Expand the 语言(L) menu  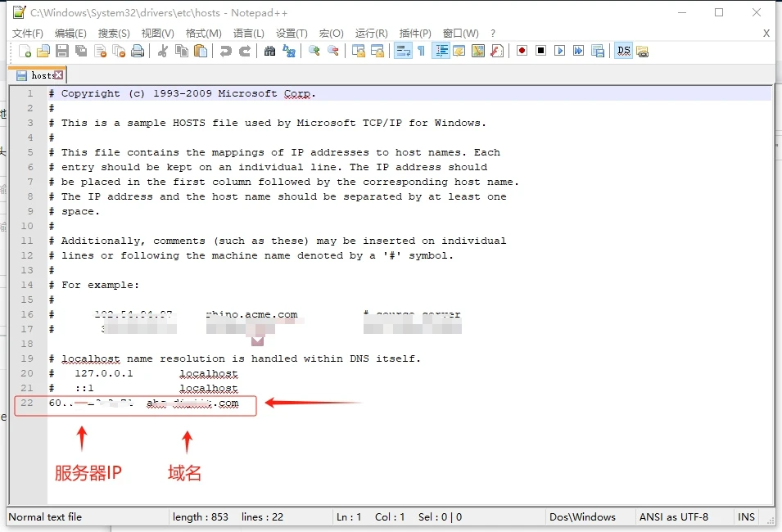coord(249,34)
